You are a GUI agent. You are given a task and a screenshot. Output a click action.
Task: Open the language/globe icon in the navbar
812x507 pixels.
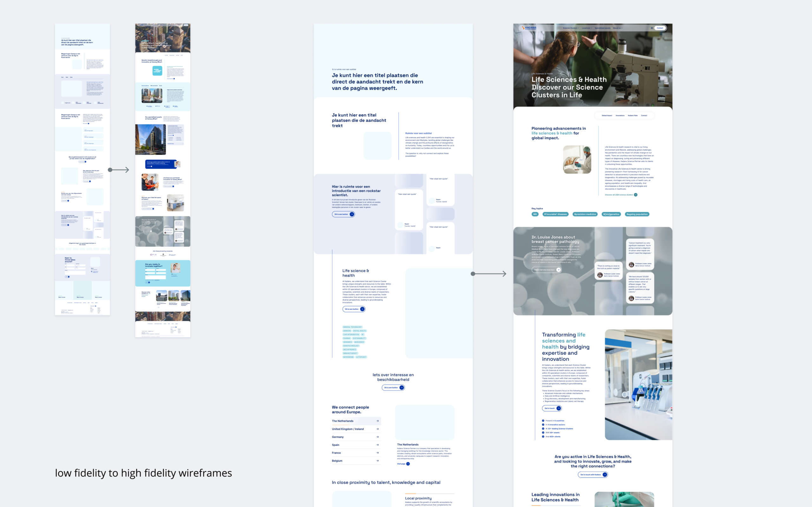coord(652,28)
